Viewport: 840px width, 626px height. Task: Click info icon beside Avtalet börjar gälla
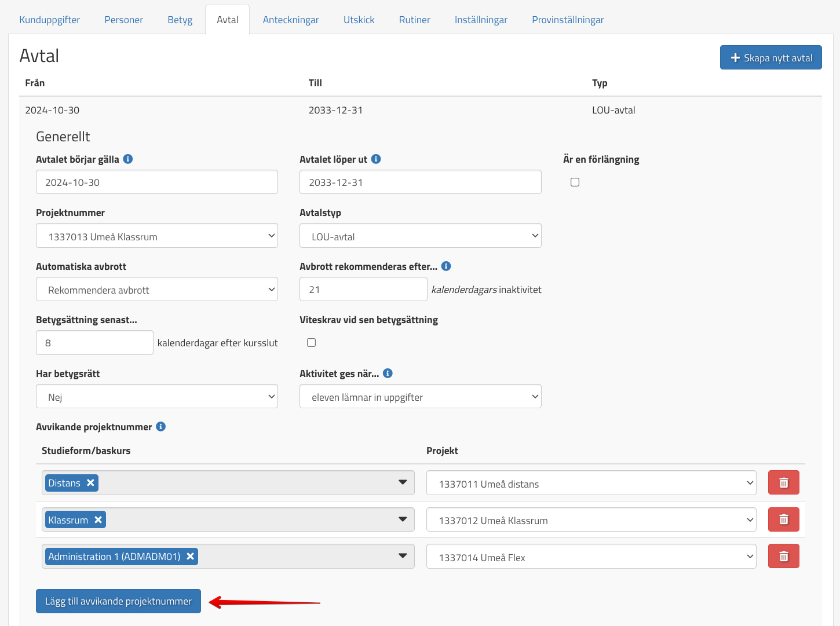tap(128, 159)
